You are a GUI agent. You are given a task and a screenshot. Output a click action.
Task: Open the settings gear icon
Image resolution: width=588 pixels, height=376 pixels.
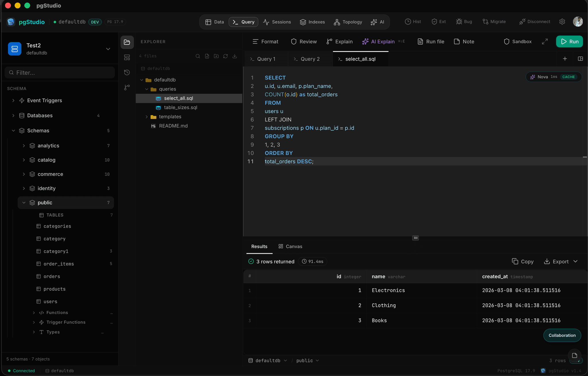(x=562, y=22)
